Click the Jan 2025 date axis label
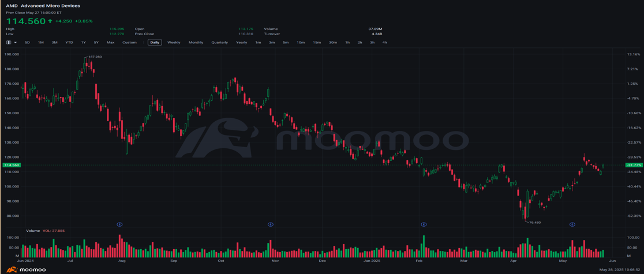 pyautogui.click(x=372, y=260)
